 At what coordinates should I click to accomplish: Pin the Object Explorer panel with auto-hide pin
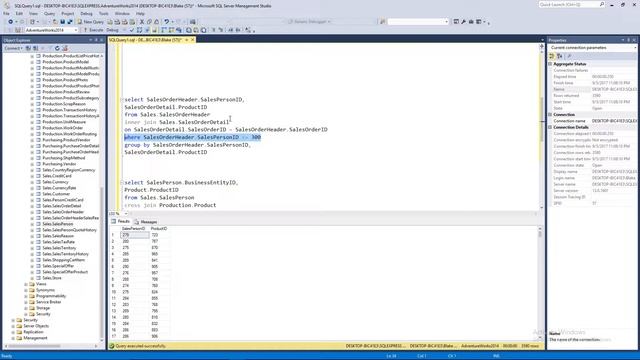[x=96, y=40]
